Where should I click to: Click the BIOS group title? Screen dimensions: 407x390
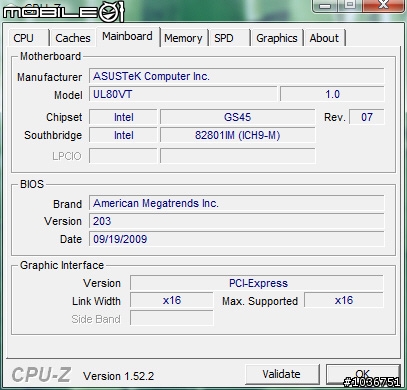click(x=32, y=184)
